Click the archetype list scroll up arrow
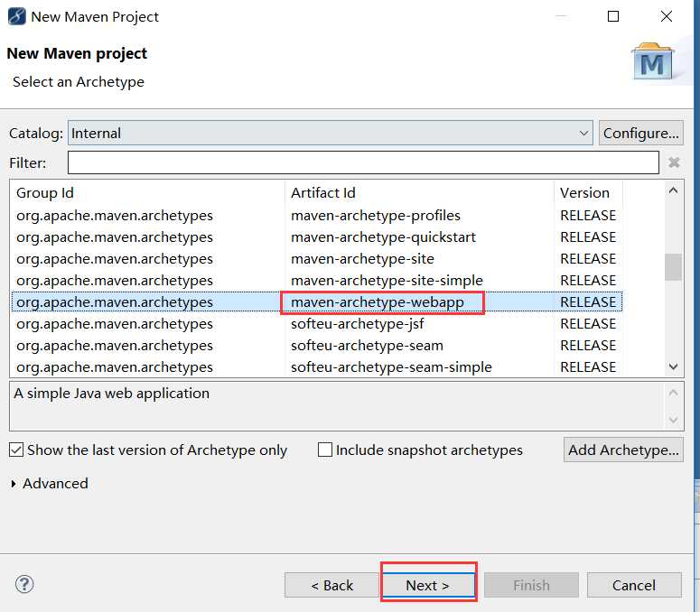Viewport: 700px width, 612px height. pyautogui.click(x=673, y=191)
